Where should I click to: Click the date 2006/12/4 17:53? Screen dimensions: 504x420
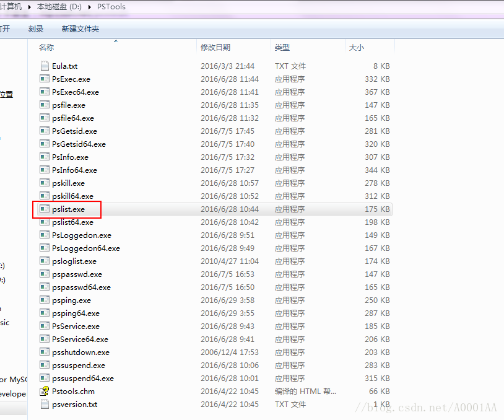click(230, 352)
